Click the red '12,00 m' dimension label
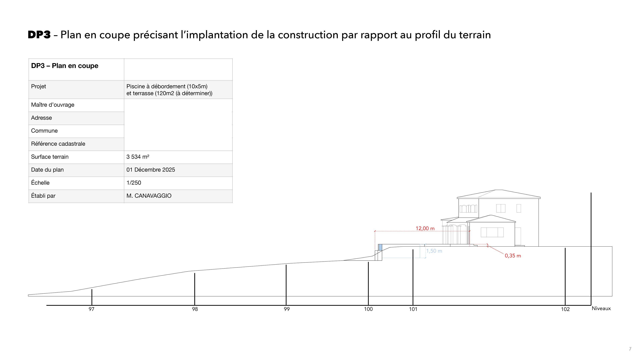The width and height of the screenshot is (644, 362). click(x=425, y=229)
